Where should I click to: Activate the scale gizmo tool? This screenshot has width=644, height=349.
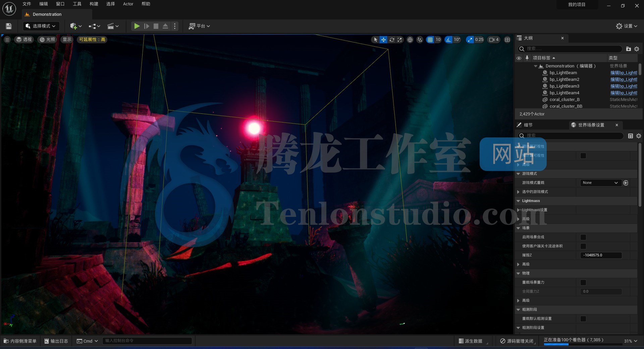point(399,40)
